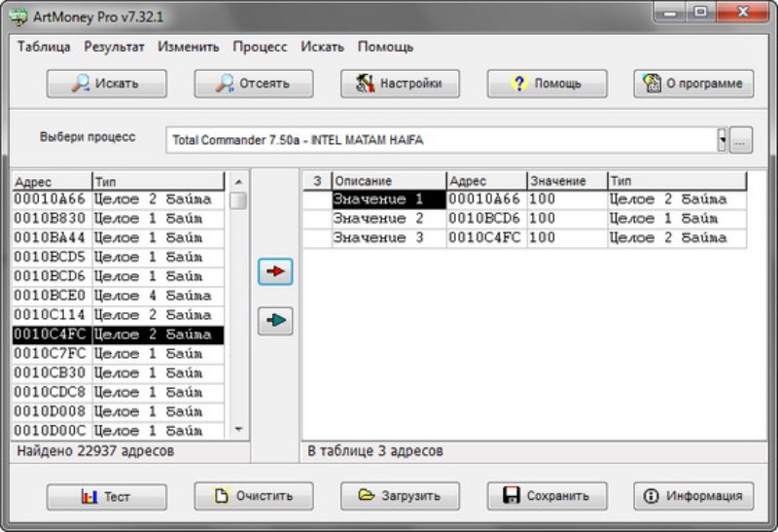The width and height of the screenshot is (778, 532).
Task: Click the Помощь help button
Action: click(547, 84)
